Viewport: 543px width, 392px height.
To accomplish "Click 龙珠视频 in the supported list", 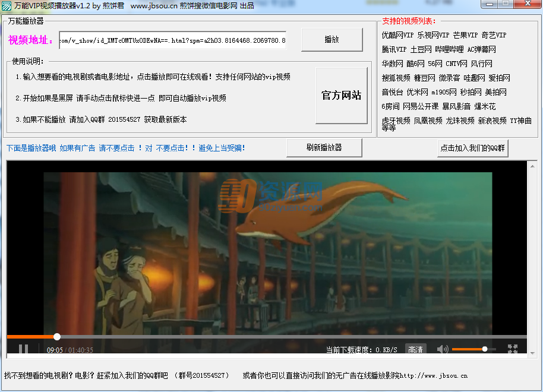I will click(x=460, y=121).
